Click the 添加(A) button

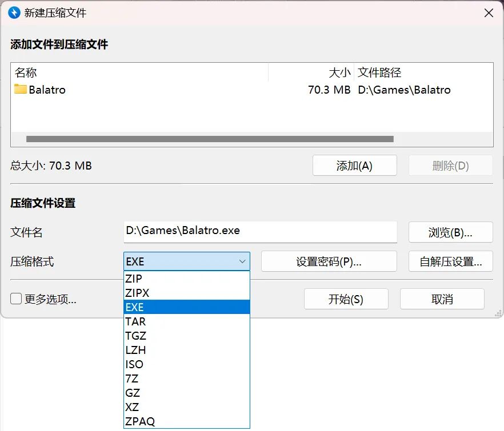click(x=354, y=166)
